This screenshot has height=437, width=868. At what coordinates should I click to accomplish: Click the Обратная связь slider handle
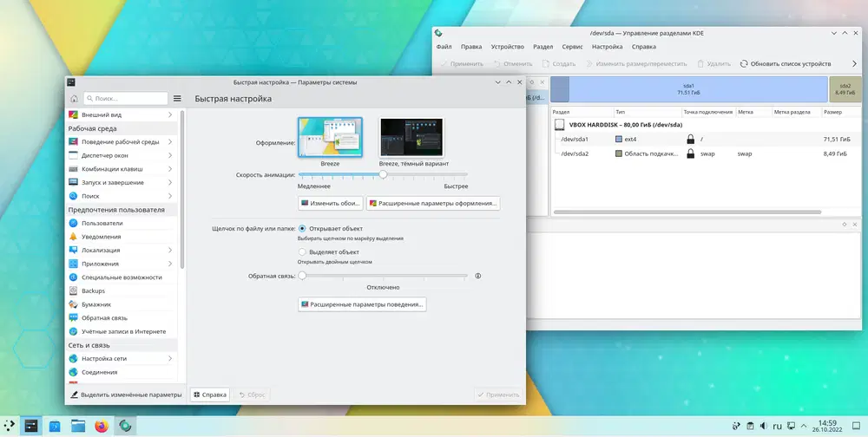(x=302, y=276)
